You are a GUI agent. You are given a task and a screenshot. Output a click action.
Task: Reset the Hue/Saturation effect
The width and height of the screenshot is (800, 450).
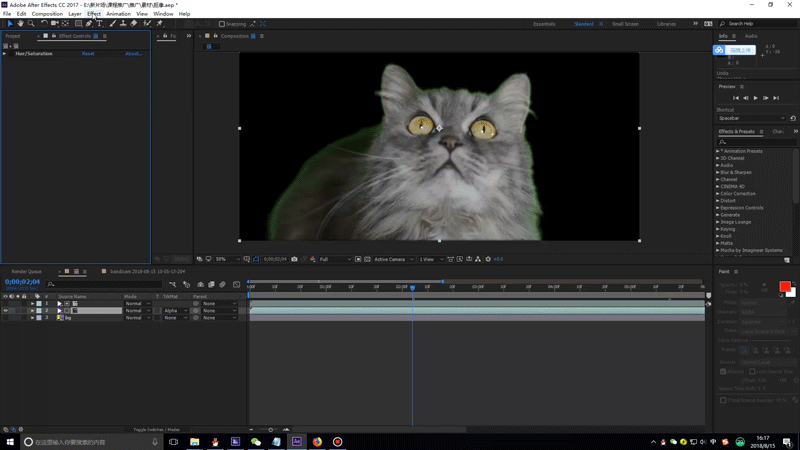(x=88, y=54)
